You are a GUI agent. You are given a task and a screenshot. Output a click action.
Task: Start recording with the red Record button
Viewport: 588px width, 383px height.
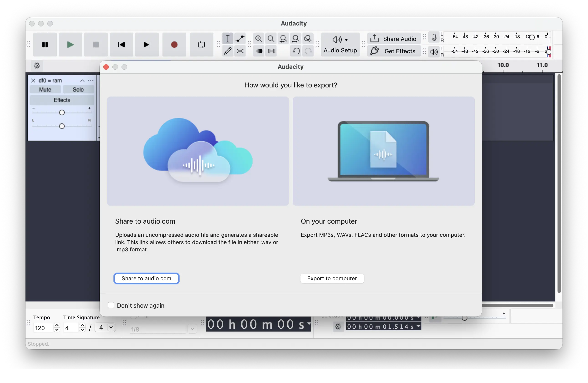pyautogui.click(x=174, y=44)
